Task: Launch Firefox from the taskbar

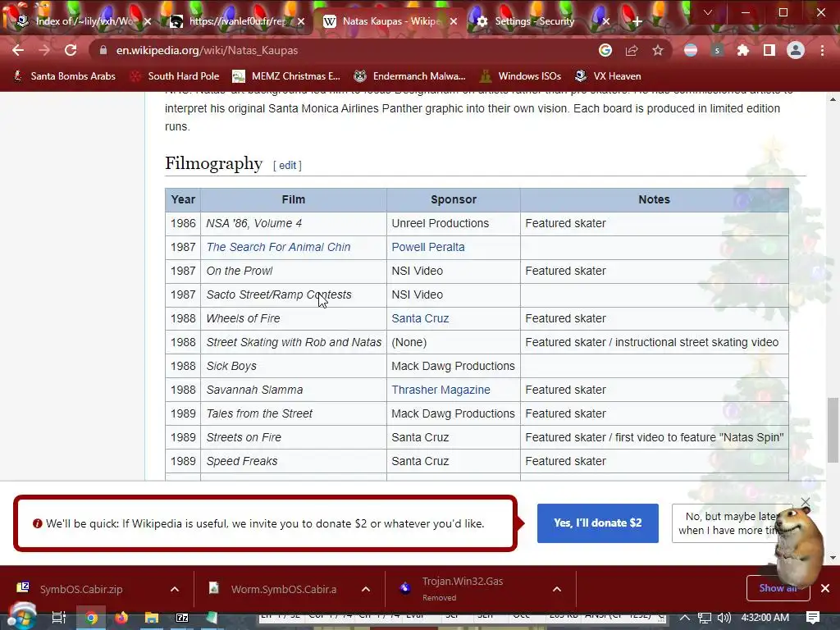Action: tap(121, 618)
